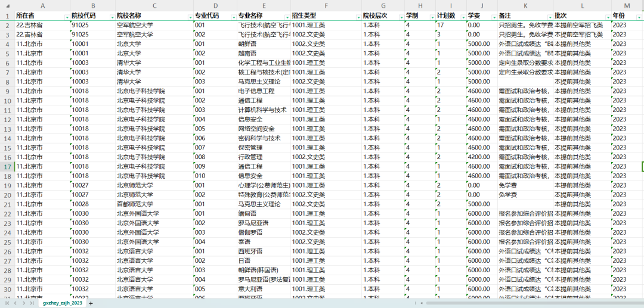644x308 pixels.
Task: Select column B header
Action: coord(93,5)
